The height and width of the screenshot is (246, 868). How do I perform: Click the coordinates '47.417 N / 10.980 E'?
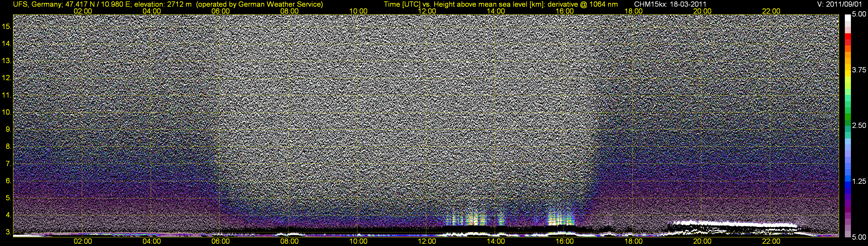coord(98,4)
